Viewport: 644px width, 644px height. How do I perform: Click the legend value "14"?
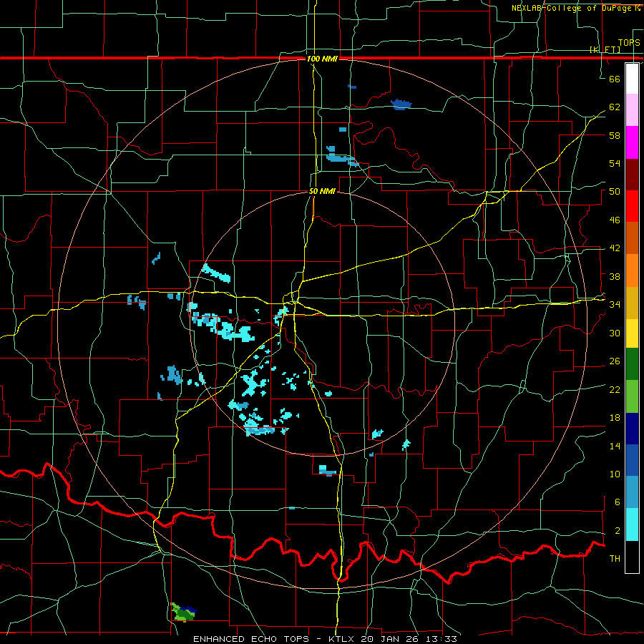click(x=615, y=447)
